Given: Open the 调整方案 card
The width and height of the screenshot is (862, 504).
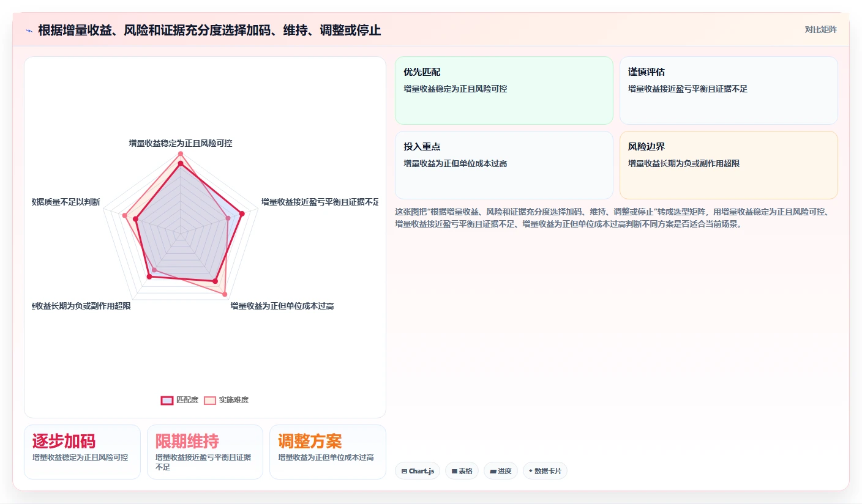Looking at the screenshot, I should (x=328, y=452).
